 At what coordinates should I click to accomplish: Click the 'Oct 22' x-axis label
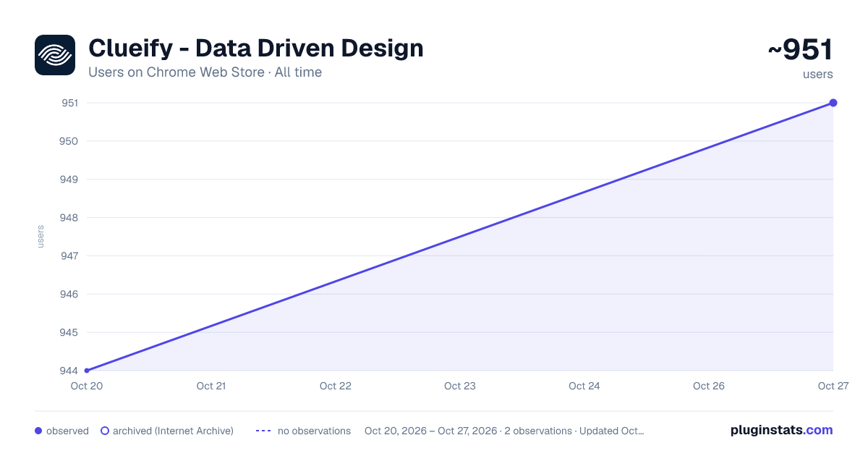click(336, 386)
